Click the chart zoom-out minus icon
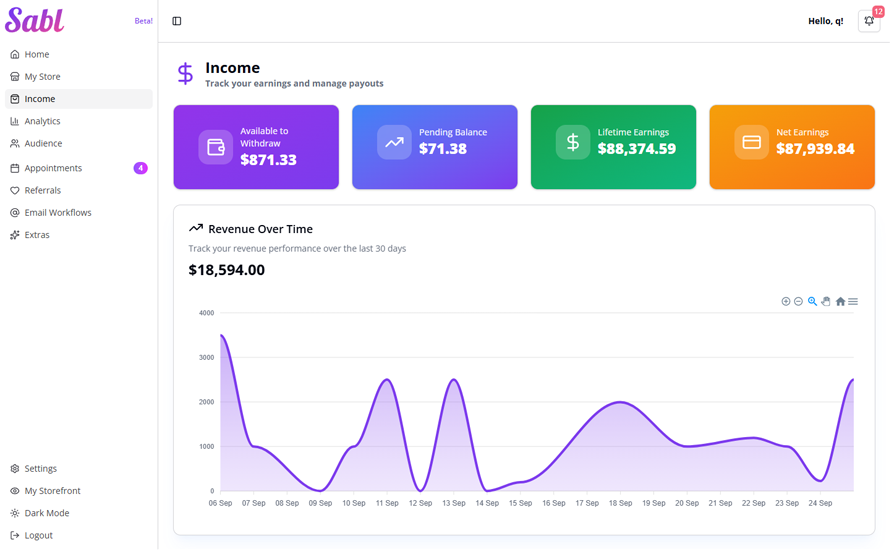The width and height of the screenshot is (890, 550). click(799, 301)
